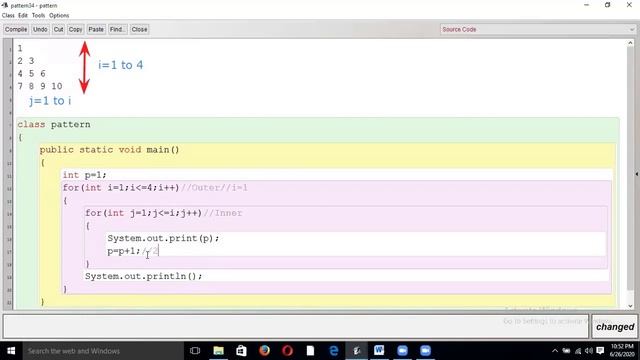Click the '//Outer//i=1' comment
This screenshot has height=360, width=640.
click(x=214, y=188)
